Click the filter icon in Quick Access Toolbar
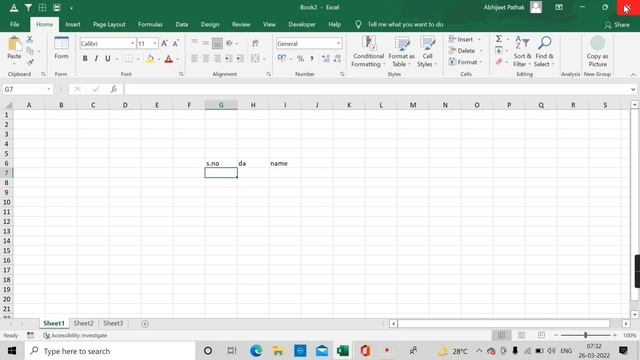 click(x=28, y=7)
